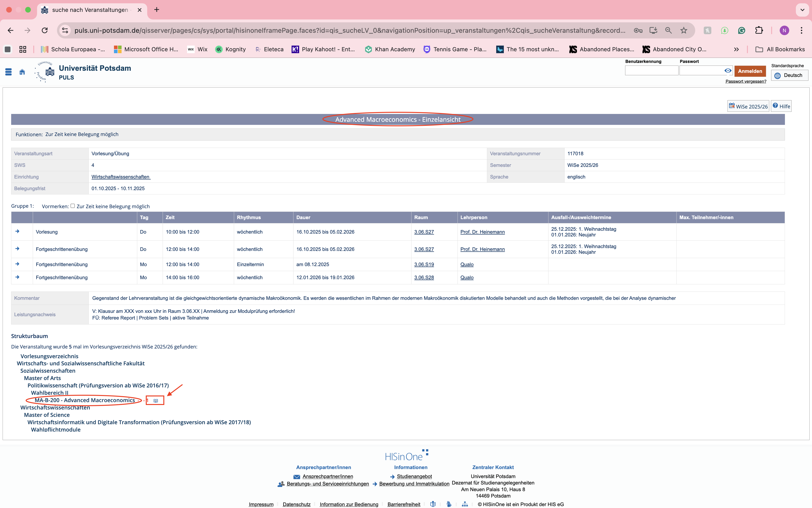
Task: Bookmark this page with the star icon
Action: pos(684,31)
